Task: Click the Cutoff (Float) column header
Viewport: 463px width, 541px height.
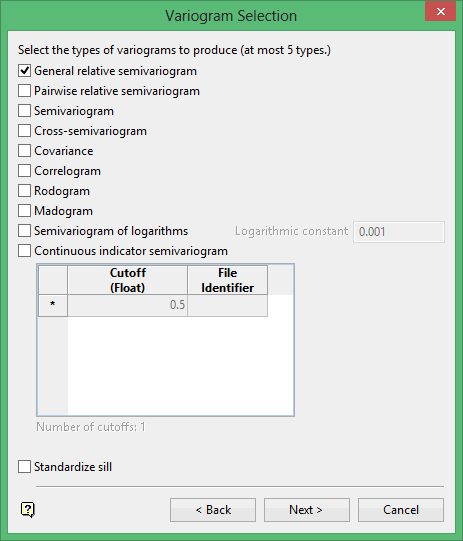Action: point(128,280)
